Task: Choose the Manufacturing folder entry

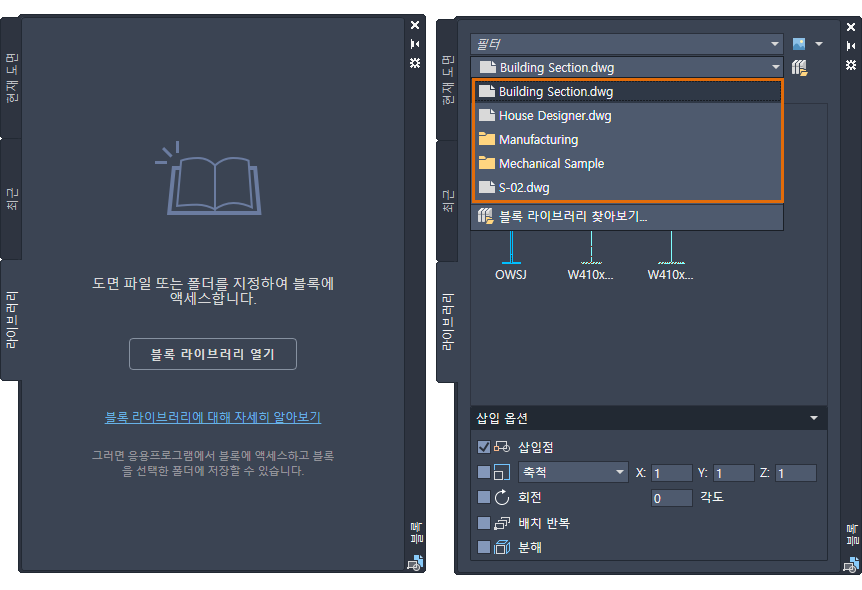Action: click(627, 140)
